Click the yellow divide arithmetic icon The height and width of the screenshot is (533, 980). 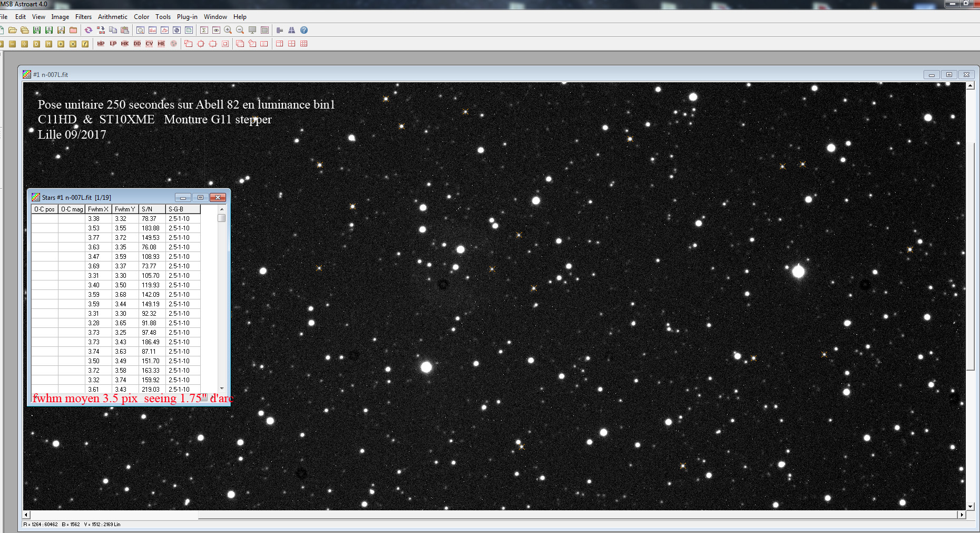tap(24, 44)
